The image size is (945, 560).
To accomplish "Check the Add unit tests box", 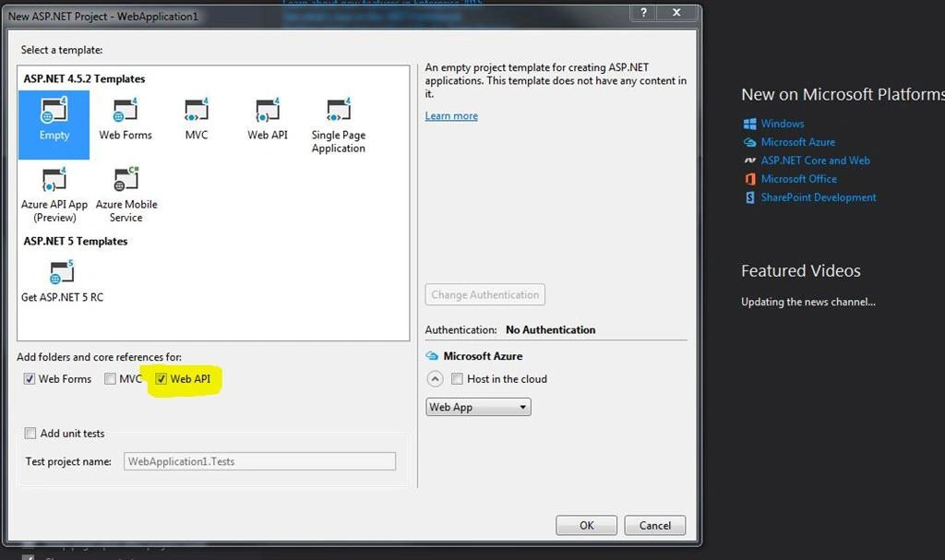I will pyautogui.click(x=30, y=433).
